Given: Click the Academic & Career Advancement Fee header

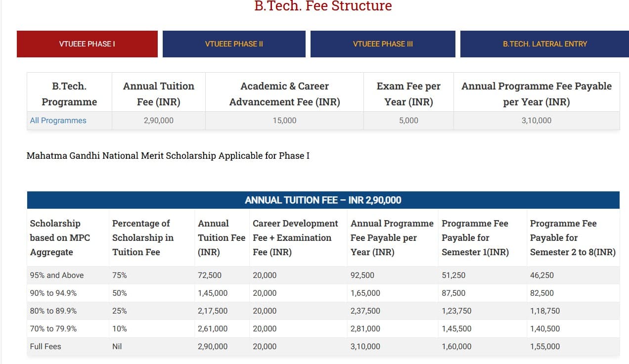Looking at the screenshot, I should click(x=284, y=94).
